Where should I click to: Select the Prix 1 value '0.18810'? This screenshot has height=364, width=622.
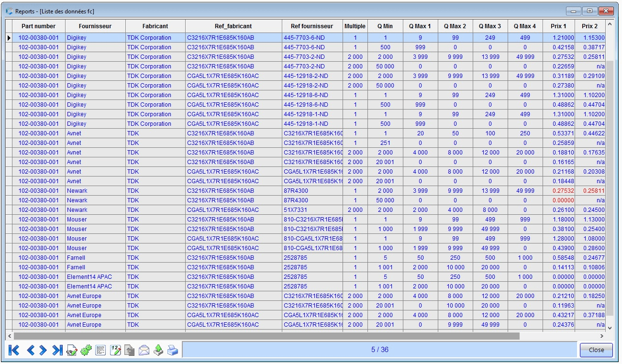(x=558, y=153)
